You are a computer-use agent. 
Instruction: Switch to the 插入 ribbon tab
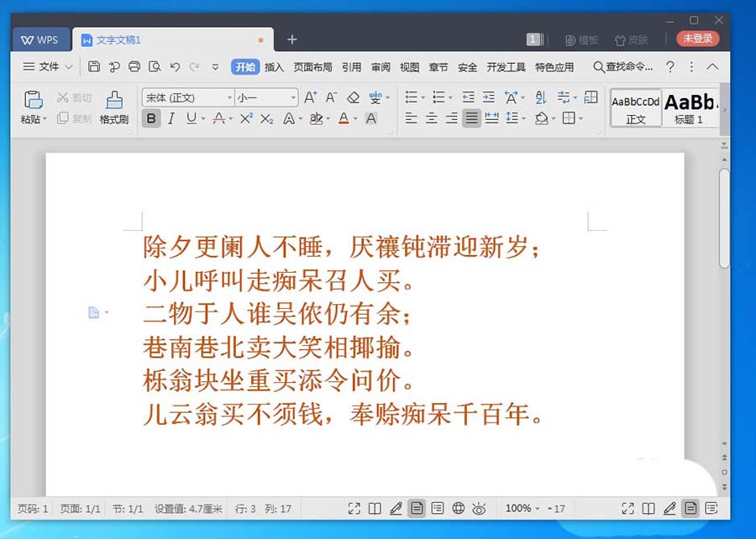(273, 67)
